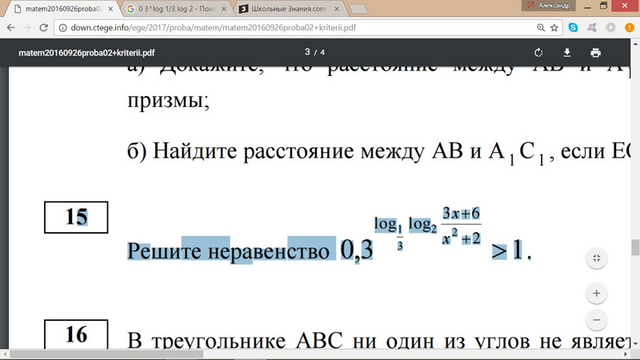Click the gray round extension icon
The width and height of the screenshot is (640, 360).
point(611,27)
